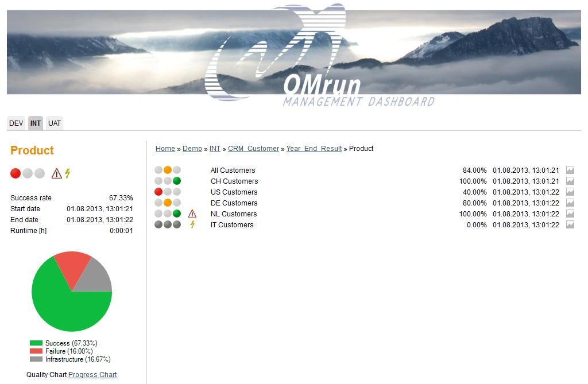Image resolution: width=588 pixels, height=384 pixels.
Task: Open the chart icon for DE Customers
Action: coord(570,203)
